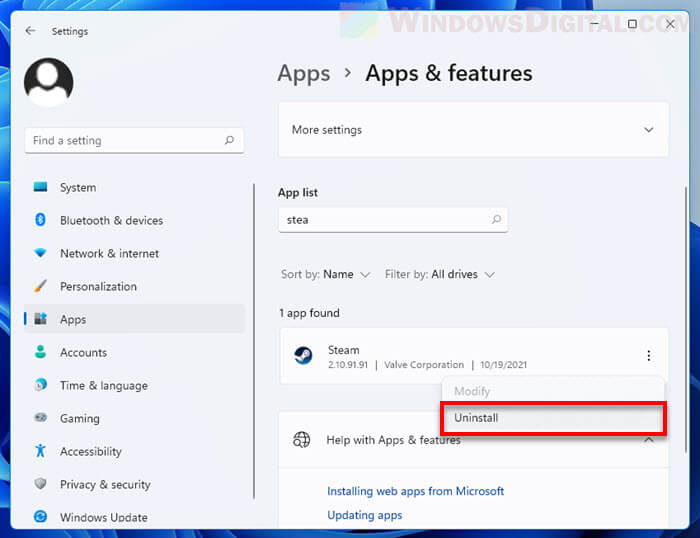
Task: Select the Bluetooth icon in sidebar
Action: coord(40,220)
